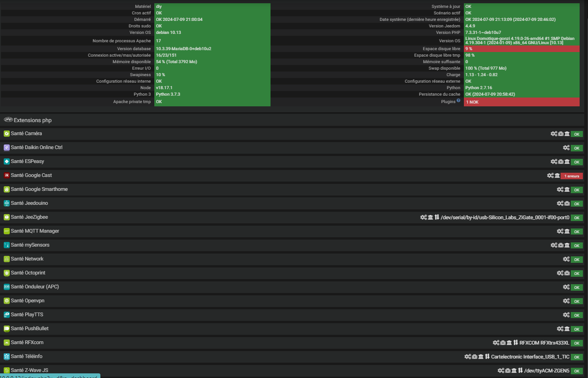Click the red '1 erreurs' badge for Google Cast
Image resolution: width=588 pixels, height=378 pixels.
click(572, 176)
